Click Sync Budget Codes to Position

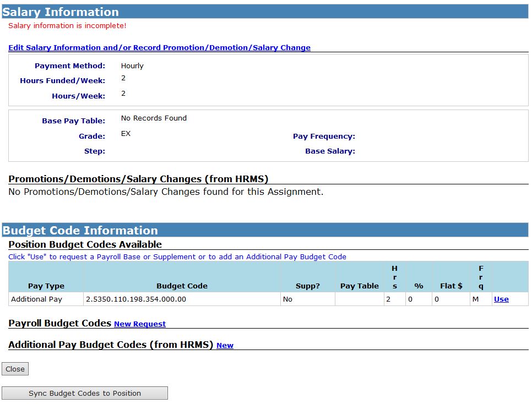(85, 392)
